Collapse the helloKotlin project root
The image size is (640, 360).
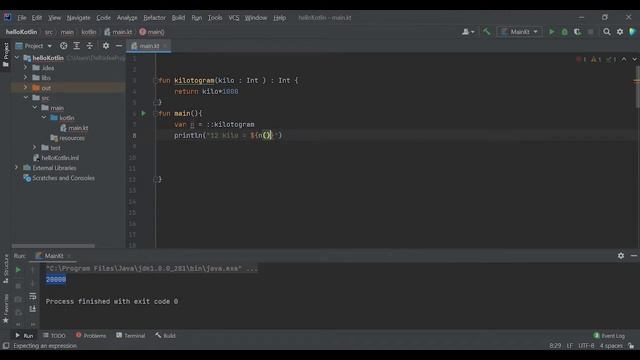point(17,58)
